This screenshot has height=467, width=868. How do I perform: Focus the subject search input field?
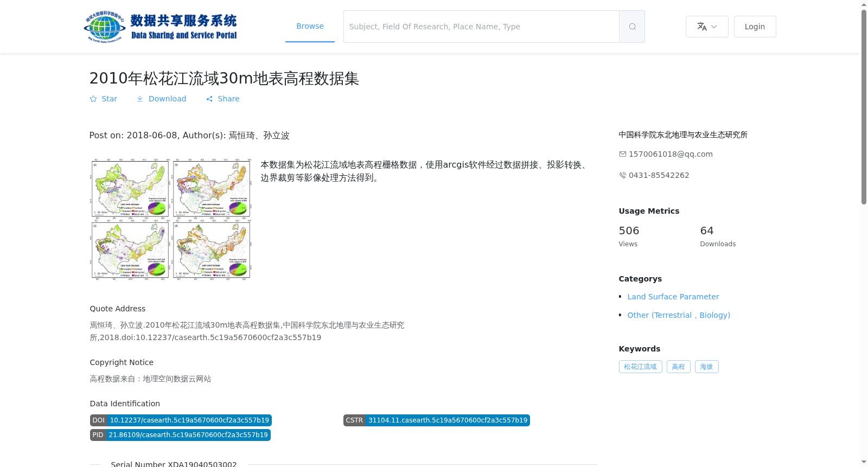click(x=481, y=27)
